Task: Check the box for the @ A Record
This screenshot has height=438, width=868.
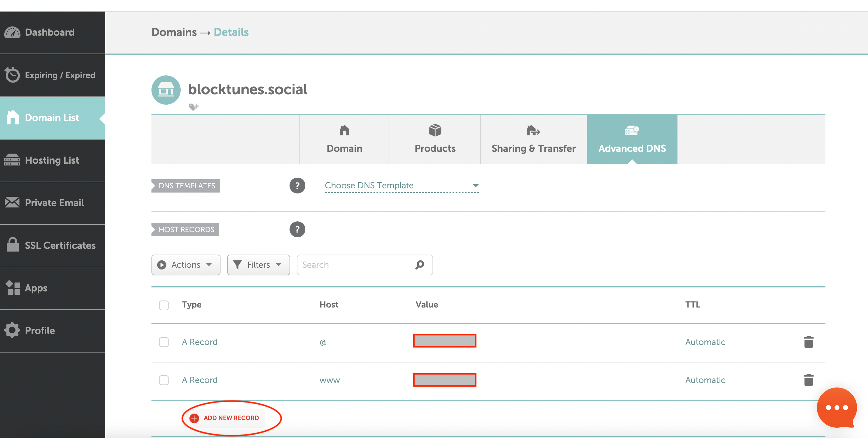Action: pos(164,342)
